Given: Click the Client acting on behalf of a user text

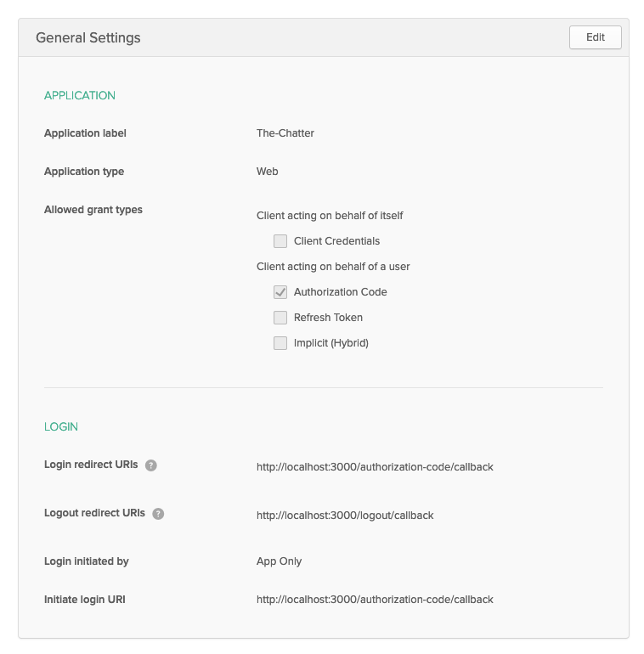Looking at the screenshot, I should [333, 267].
